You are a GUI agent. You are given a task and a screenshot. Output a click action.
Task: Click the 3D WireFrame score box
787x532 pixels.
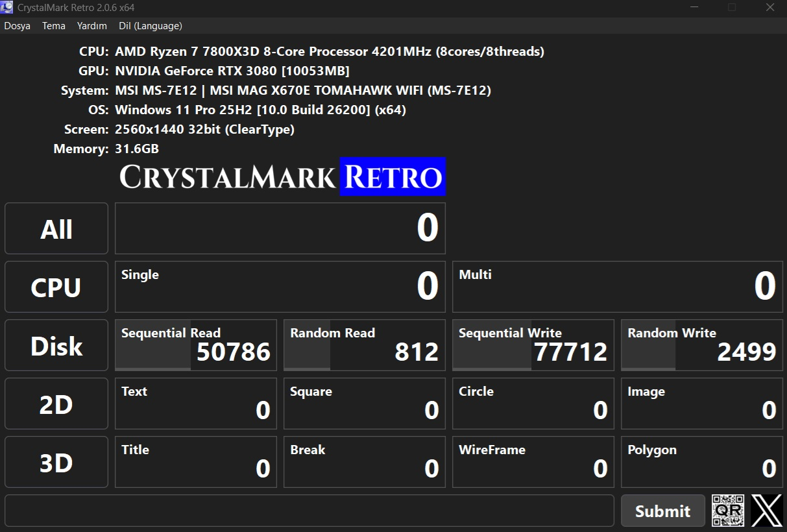533,462
